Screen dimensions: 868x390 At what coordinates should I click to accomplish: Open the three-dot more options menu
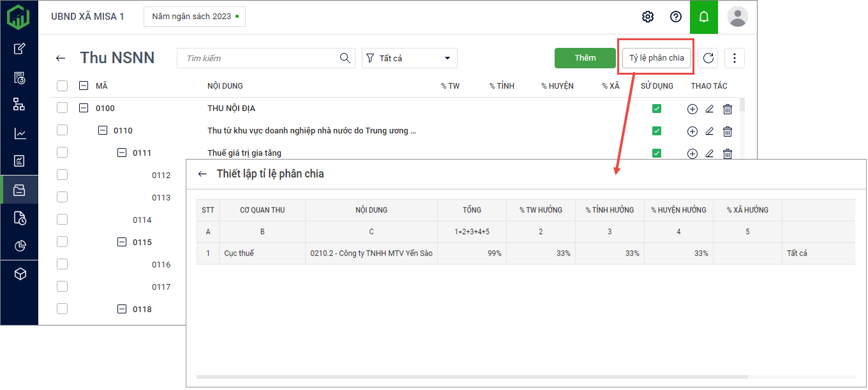pos(734,58)
